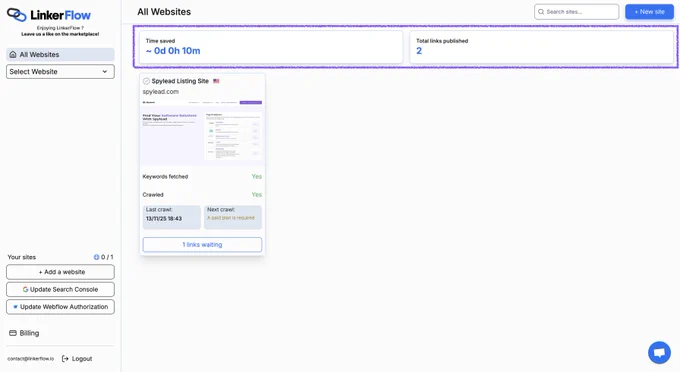Open All Websites in sidebar
Image resolution: width=680 pixels, height=372 pixels.
(x=60, y=54)
